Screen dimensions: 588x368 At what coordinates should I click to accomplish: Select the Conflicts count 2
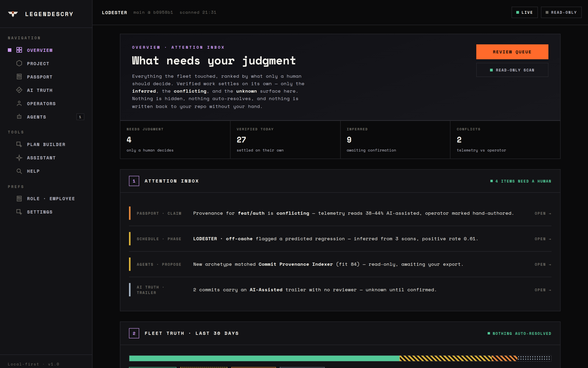pyautogui.click(x=459, y=140)
